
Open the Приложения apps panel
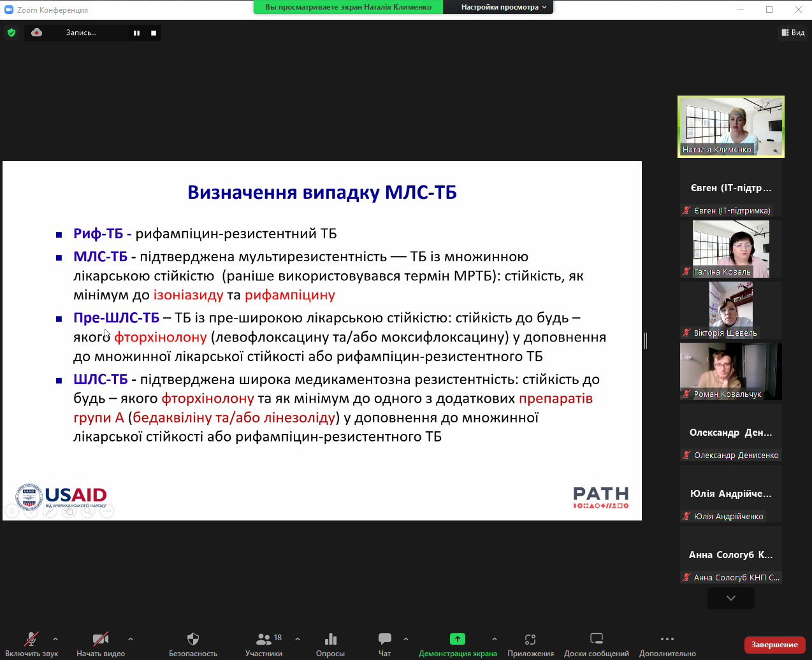pos(530,643)
